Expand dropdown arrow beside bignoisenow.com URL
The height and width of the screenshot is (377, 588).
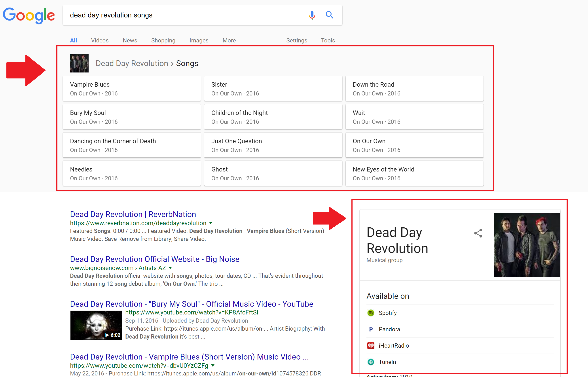point(170,268)
